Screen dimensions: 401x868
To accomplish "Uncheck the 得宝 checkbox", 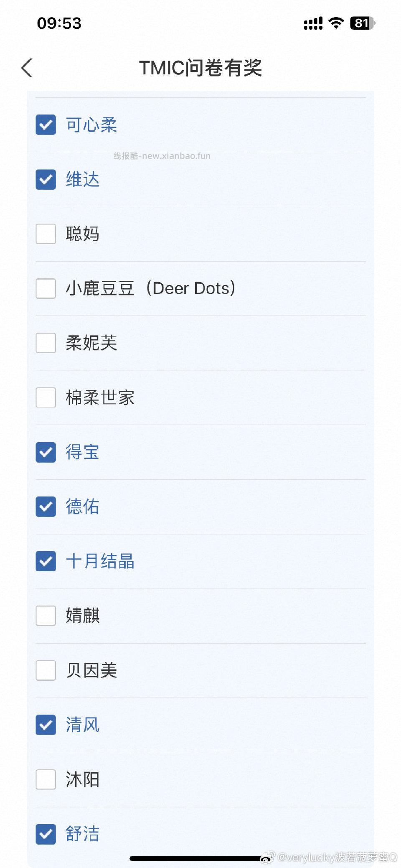I will [x=46, y=452].
